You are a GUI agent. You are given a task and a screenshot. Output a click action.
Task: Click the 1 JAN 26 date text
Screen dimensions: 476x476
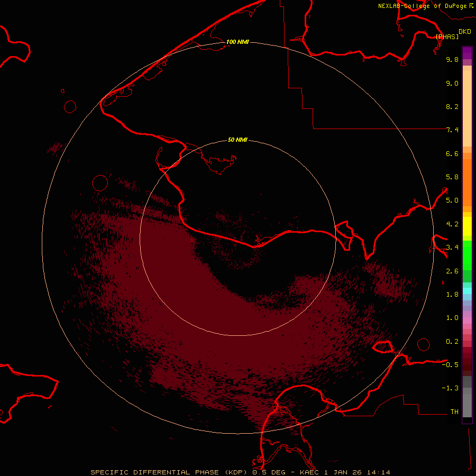point(343,472)
